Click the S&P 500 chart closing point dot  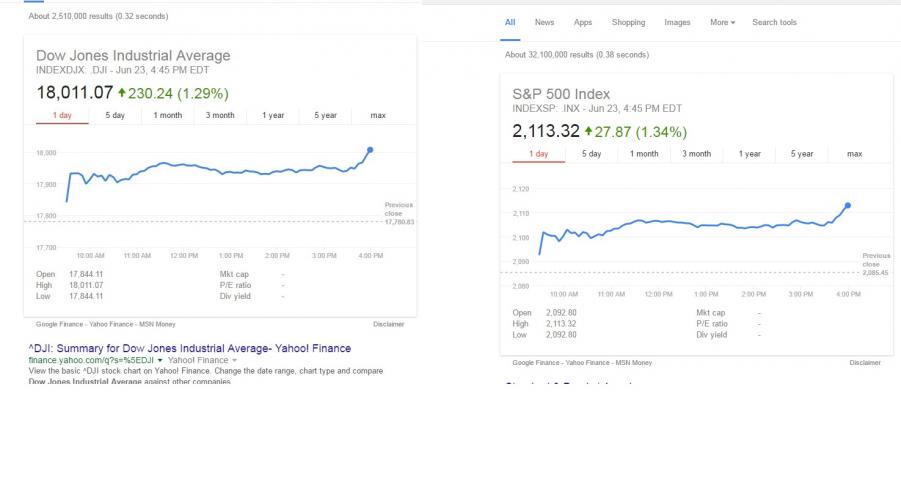point(848,205)
